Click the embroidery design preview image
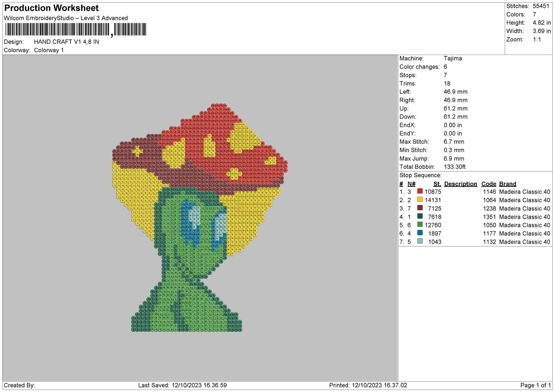 tap(200, 218)
